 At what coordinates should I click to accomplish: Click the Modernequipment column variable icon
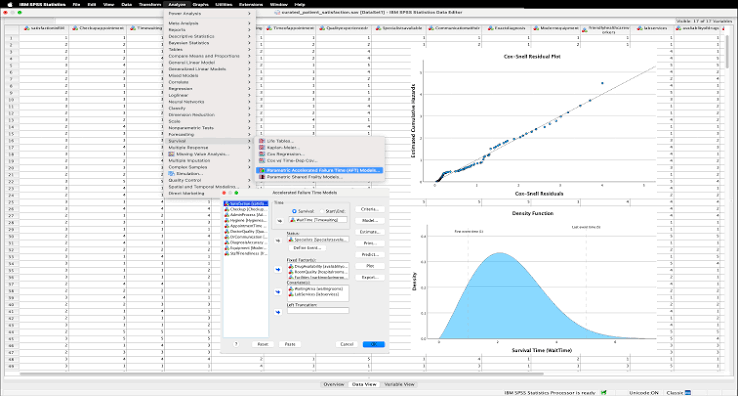pos(536,28)
